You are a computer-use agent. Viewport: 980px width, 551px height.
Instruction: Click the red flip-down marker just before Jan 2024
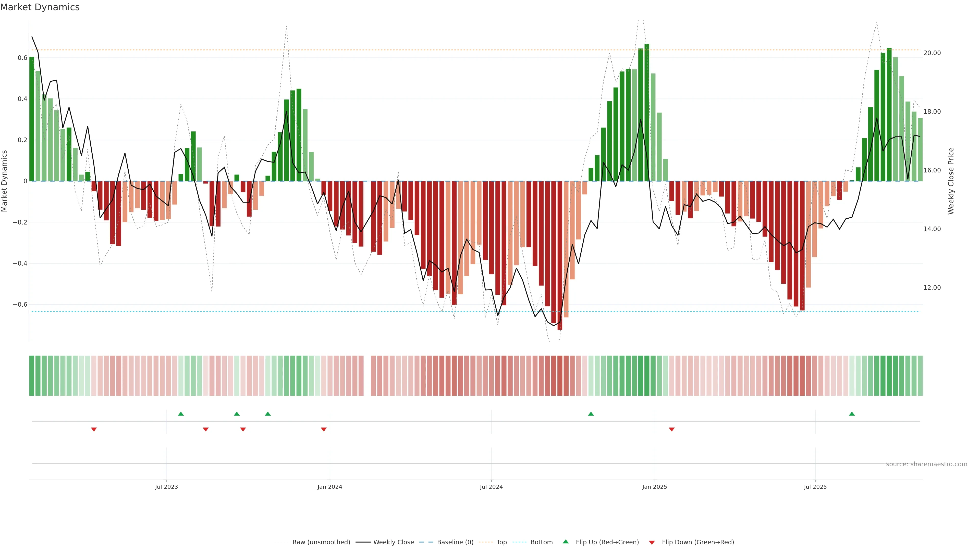click(324, 429)
